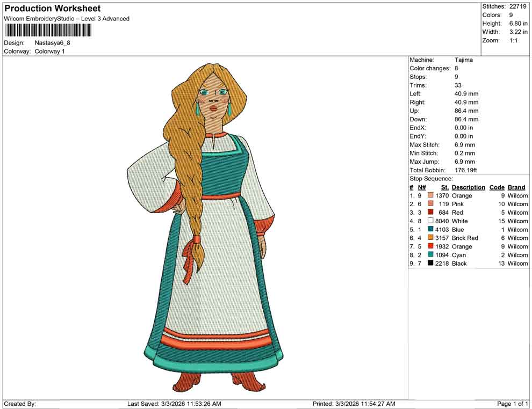Click the Stitches value 22719
Screen dimensions: 532x409
pyautogui.click(x=517, y=6)
